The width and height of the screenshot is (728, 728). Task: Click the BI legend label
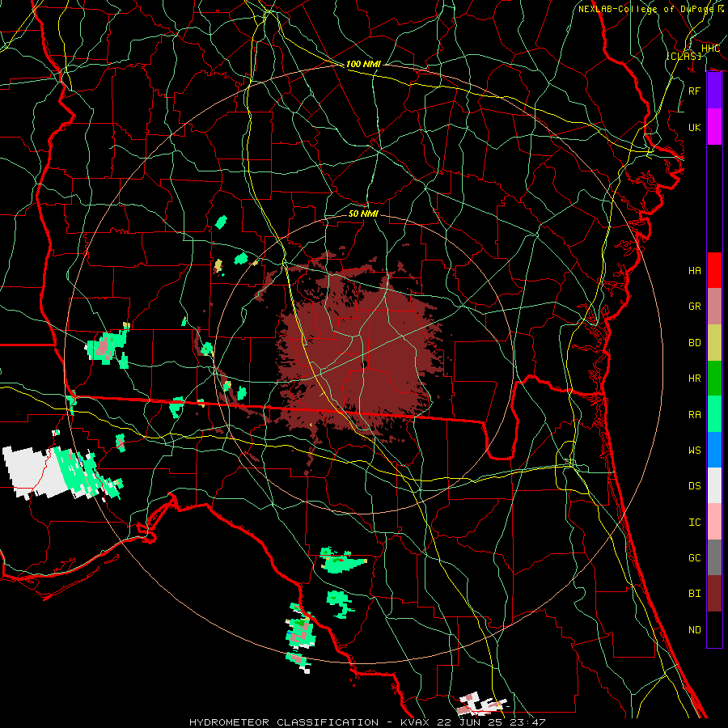pos(694,594)
